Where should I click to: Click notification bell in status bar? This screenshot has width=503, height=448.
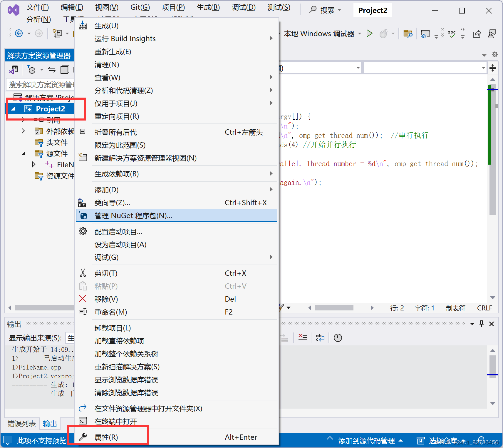click(x=481, y=440)
